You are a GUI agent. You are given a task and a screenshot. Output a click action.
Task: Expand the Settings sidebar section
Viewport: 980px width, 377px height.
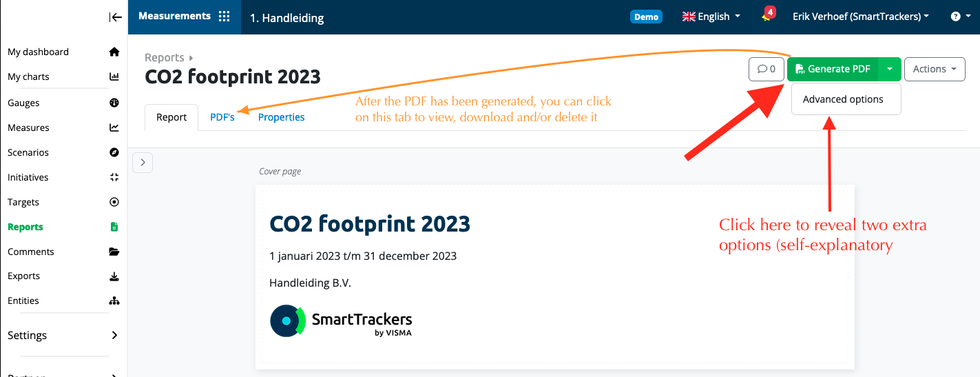(x=63, y=335)
